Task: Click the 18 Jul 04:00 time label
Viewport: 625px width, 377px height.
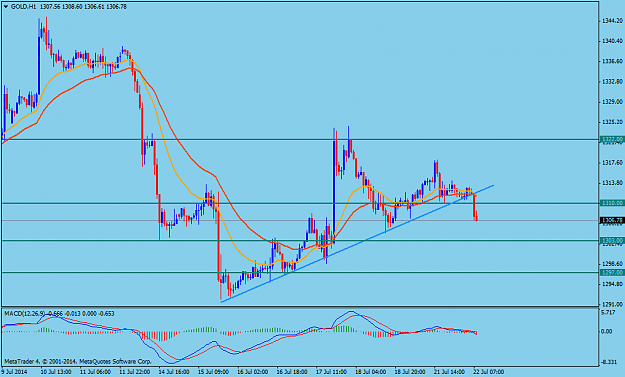Action: [371, 372]
